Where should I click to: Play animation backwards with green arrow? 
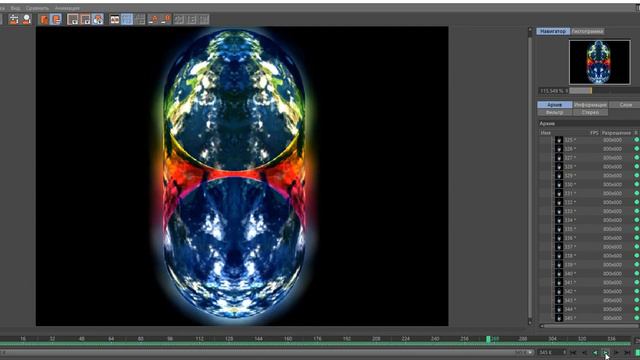click(595, 353)
